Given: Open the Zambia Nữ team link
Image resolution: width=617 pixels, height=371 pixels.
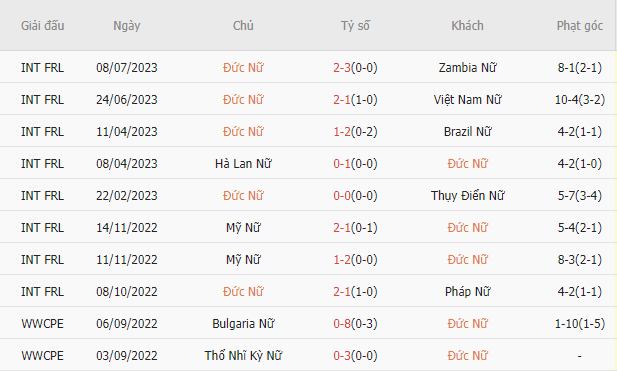Looking at the screenshot, I should (467, 68).
